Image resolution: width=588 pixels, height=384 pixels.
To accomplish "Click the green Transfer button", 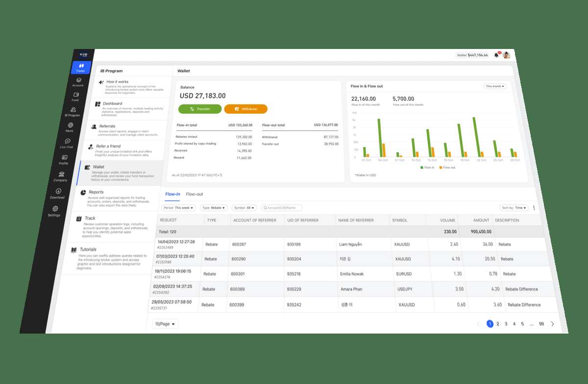I will point(200,109).
